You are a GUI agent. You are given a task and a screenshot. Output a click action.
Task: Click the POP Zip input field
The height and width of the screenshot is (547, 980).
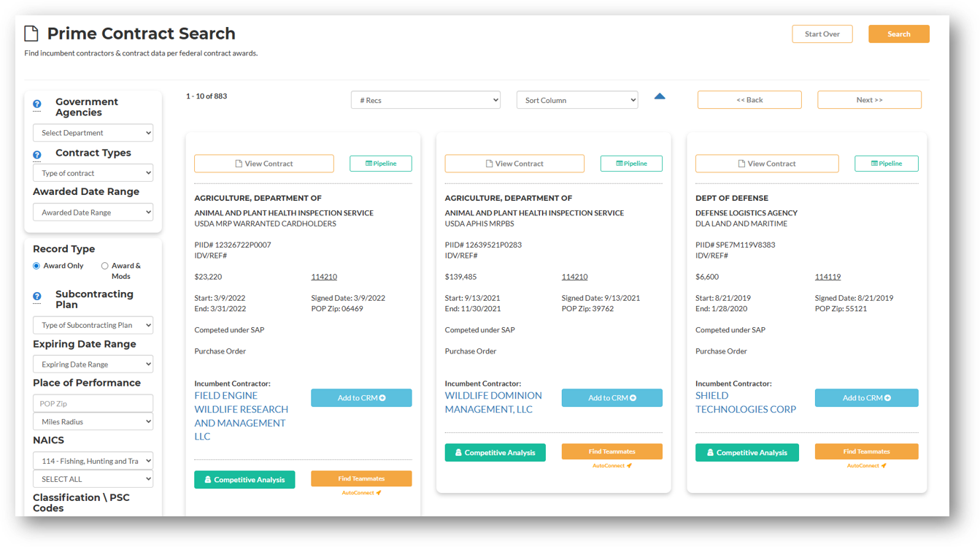(x=93, y=402)
